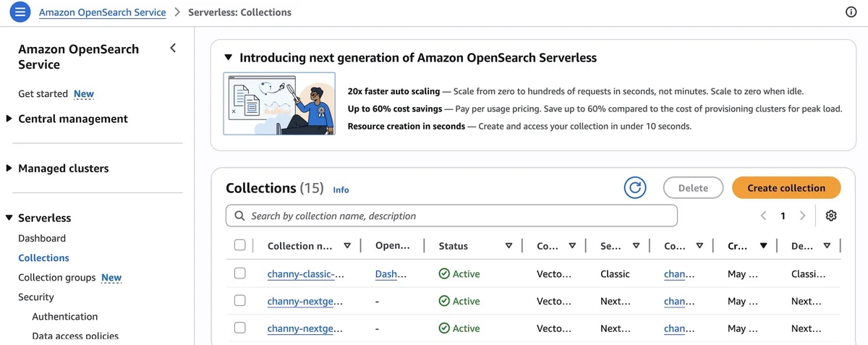Sort by Collection name column arrow
The width and height of the screenshot is (868, 345).
[x=347, y=246]
